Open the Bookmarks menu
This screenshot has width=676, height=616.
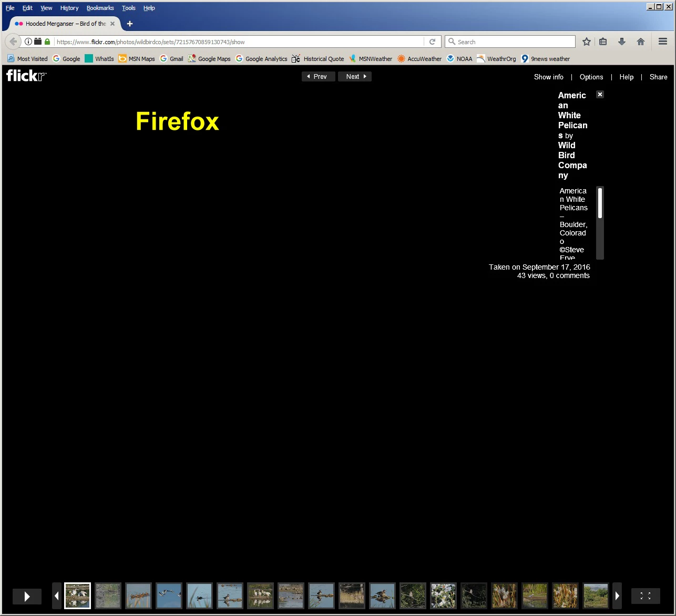100,8
